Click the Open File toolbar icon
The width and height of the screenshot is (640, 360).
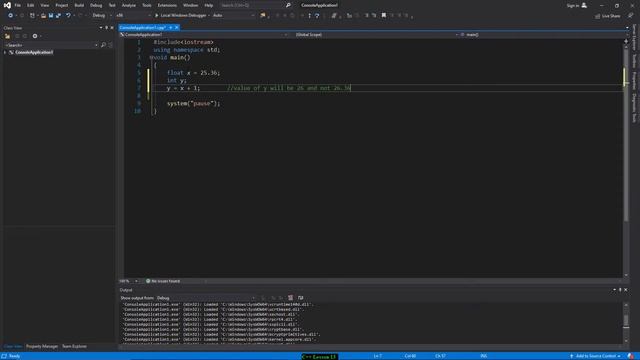click(x=43, y=16)
